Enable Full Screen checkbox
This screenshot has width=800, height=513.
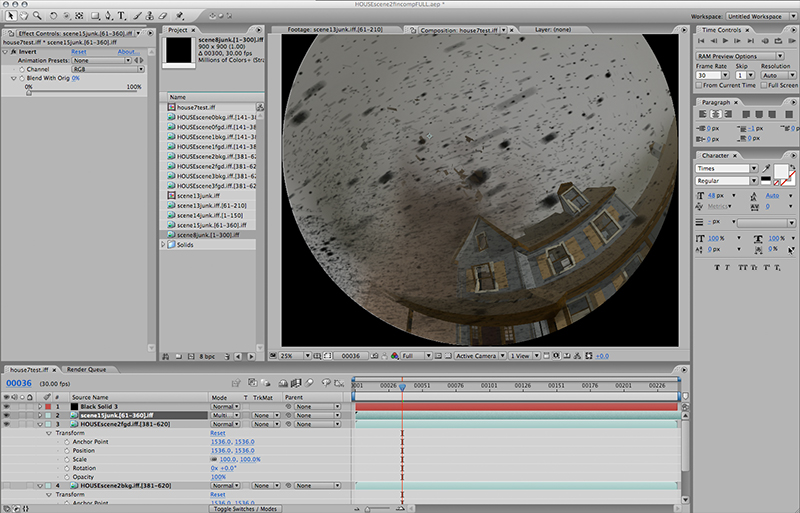coord(764,85)
